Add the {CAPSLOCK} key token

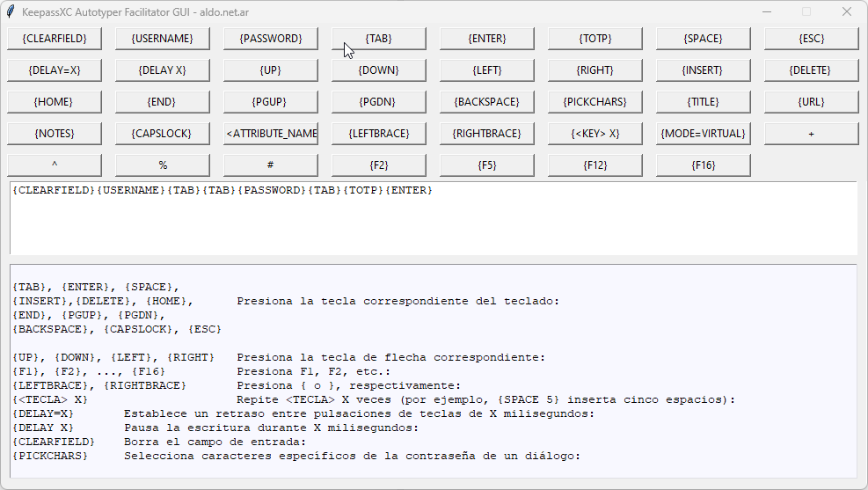[162, 134]
